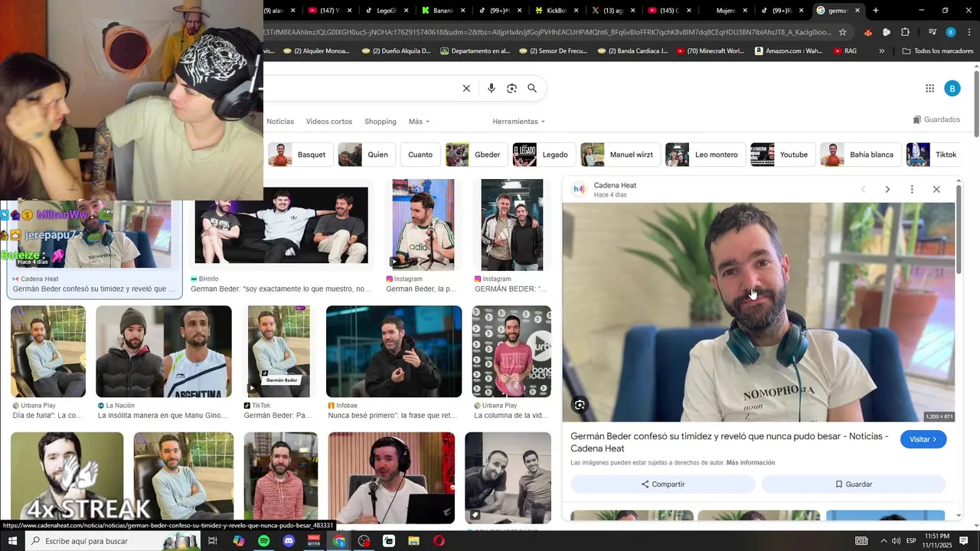Image resolution: width=980 pixels, height=551 pixels.
Task: Filter images by Legado chip
Action: click(x=544, y=155)
